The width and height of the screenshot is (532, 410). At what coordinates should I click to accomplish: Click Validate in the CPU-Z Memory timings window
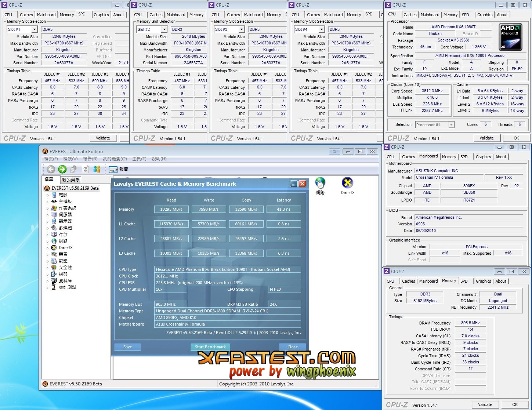485,404
